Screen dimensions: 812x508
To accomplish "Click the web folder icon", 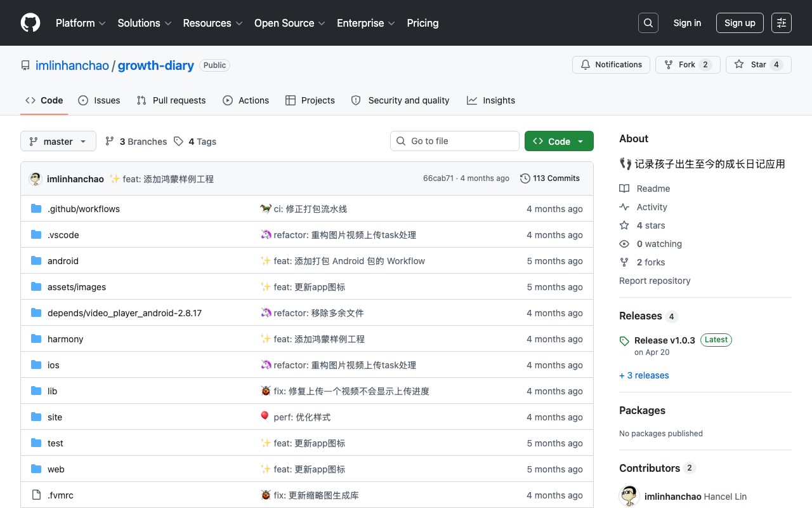I will click(36, 469).
